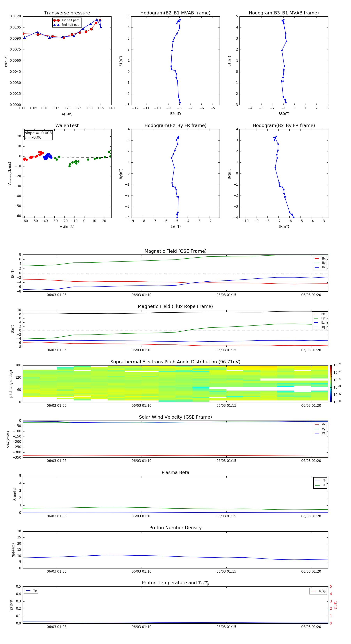The height and width of the screenshot is (644, 351).
Task: Click the pitch angle spectrogram color bar
Action: point(331,384)
